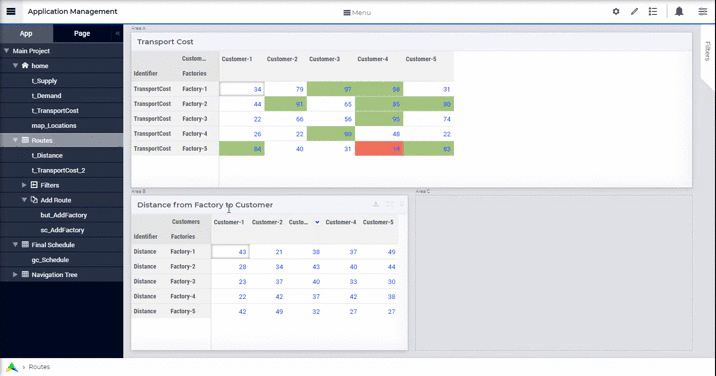Viewport: 716px width, 376px height.
Task: Collapse the Routes node arrow
Action: coord(16,140)
